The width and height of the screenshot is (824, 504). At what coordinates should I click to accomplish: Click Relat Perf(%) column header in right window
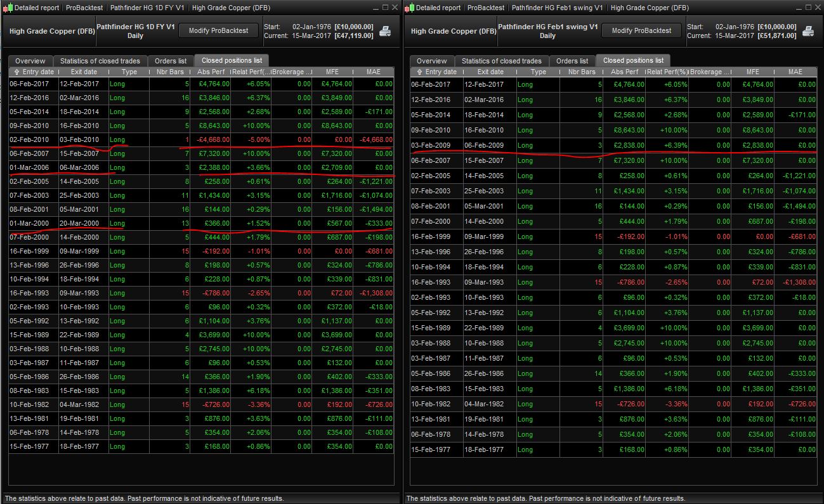[x=667, y=72]
